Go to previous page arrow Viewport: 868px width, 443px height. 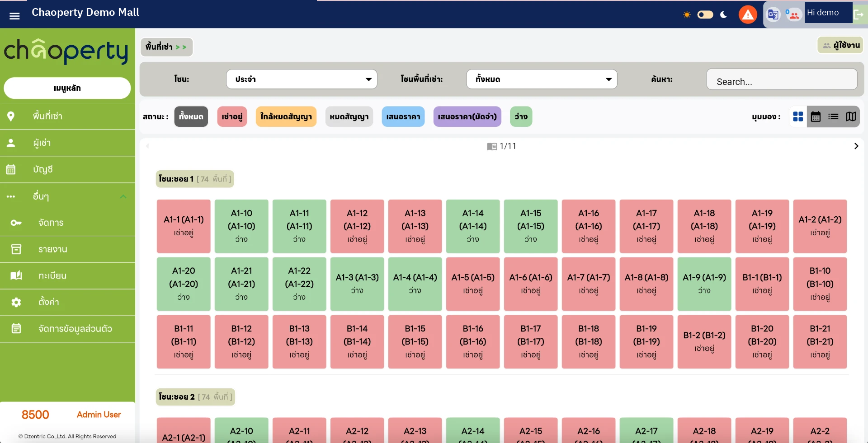pos(147,146)
